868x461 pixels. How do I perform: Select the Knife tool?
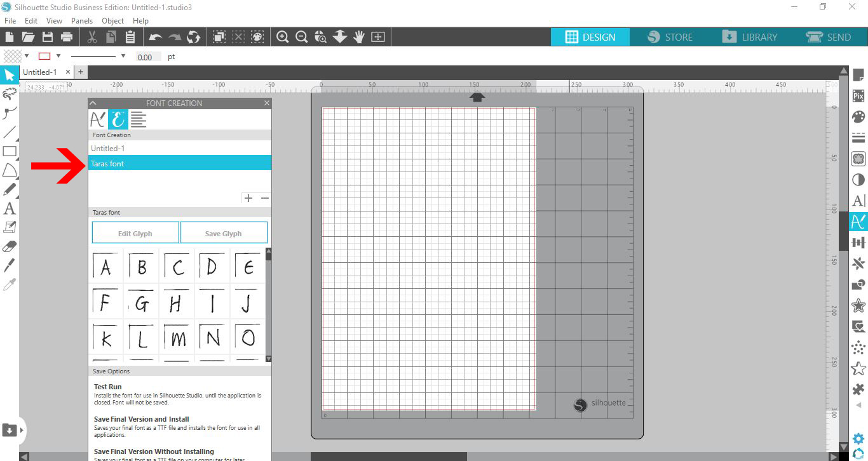[x=10, y=265]
